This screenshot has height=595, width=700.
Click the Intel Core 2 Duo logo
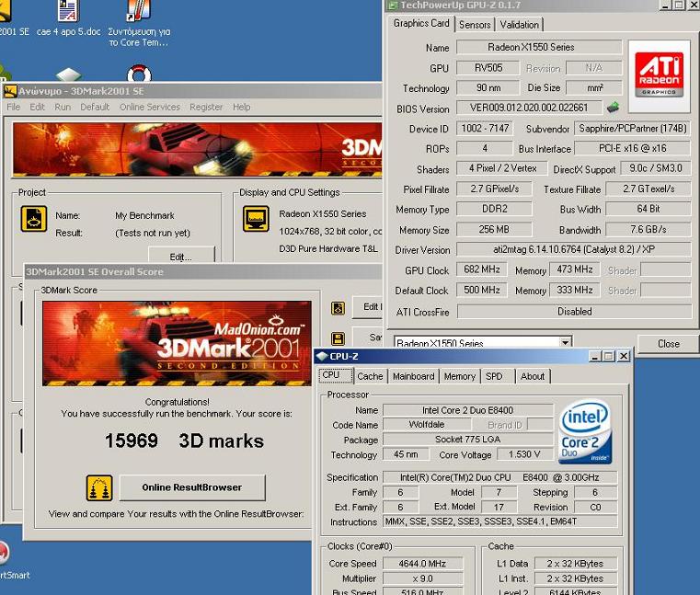(x=585, y=431)
